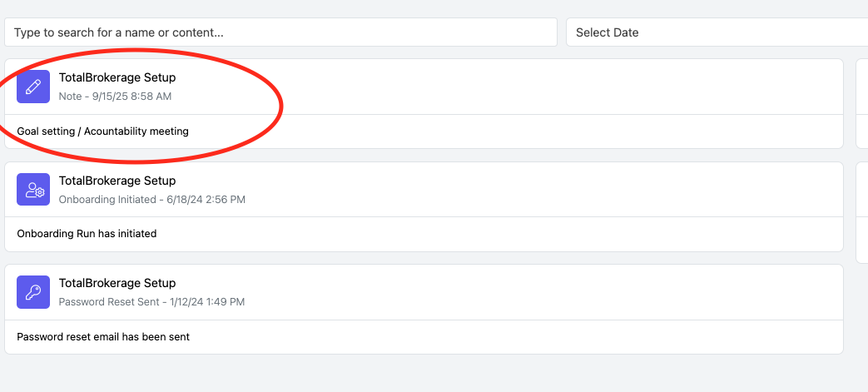Click the Note activity card header area
Viewport: 868px width, 392px height.
click(x=424, y=87)
